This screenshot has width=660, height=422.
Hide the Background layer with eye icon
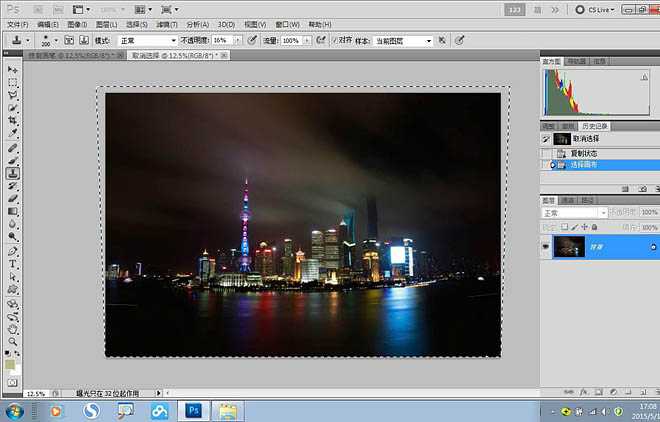coord(546,247)
